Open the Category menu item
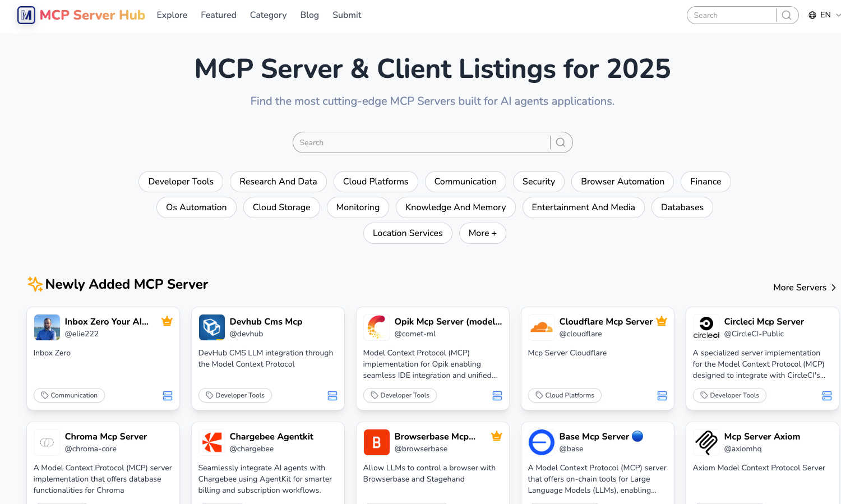The height and width of the screenshot is (504, 841). point(268,15)
